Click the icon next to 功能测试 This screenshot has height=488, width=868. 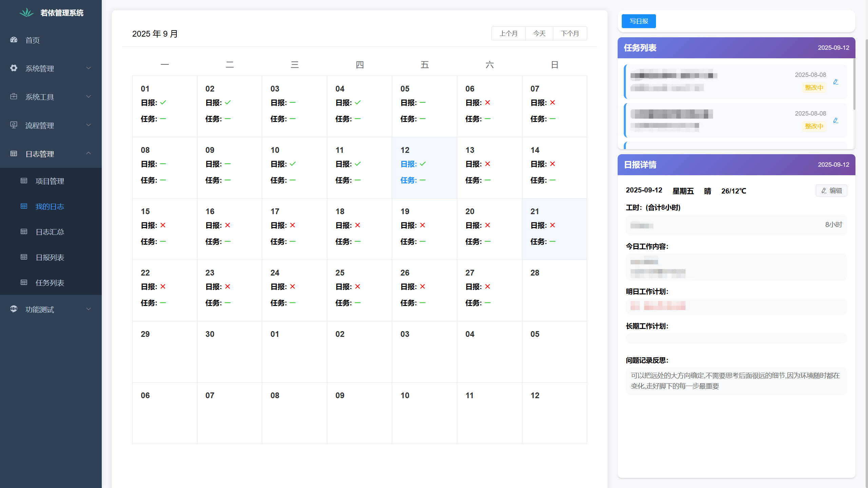14,309
